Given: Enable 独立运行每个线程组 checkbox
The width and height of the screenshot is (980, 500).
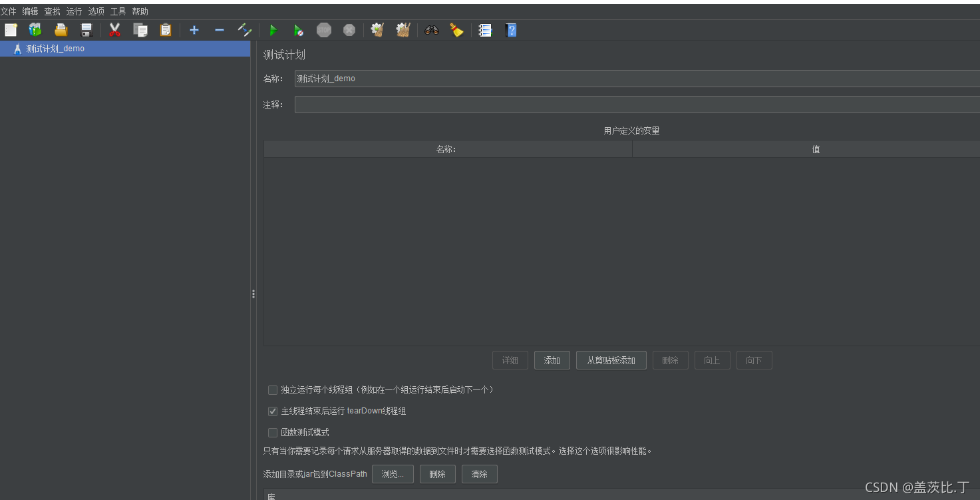Looking at the screenshot, I should 273,390.
